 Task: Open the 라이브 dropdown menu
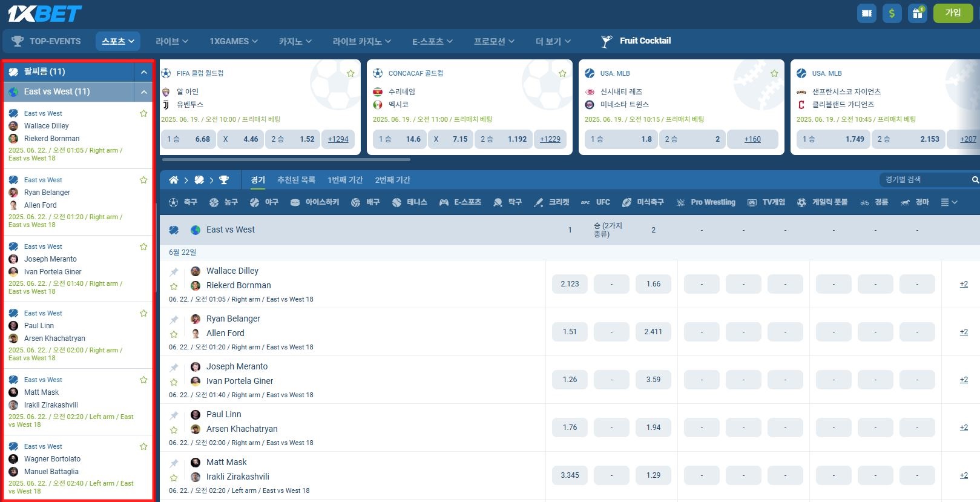(x=172, y=41)
